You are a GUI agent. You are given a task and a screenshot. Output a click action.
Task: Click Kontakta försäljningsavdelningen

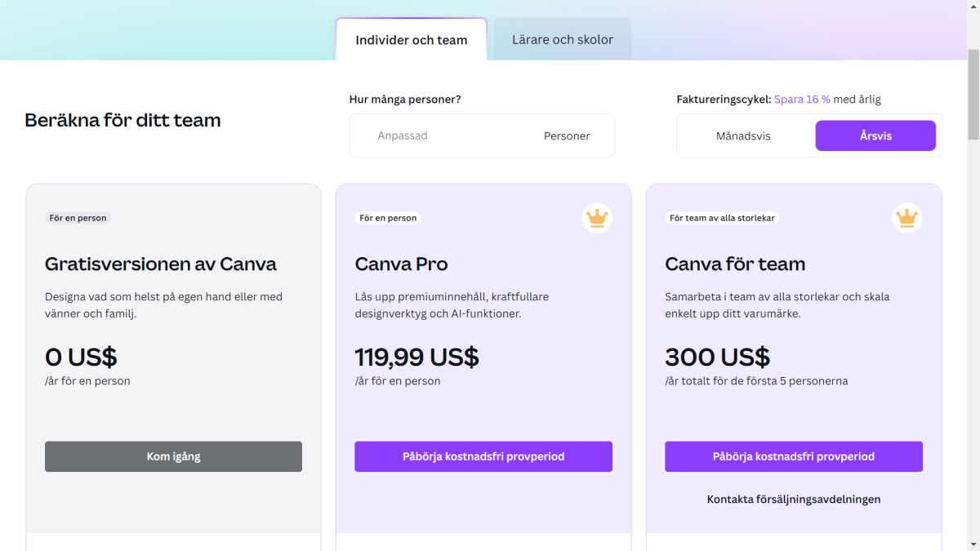[x=793, y=499]
